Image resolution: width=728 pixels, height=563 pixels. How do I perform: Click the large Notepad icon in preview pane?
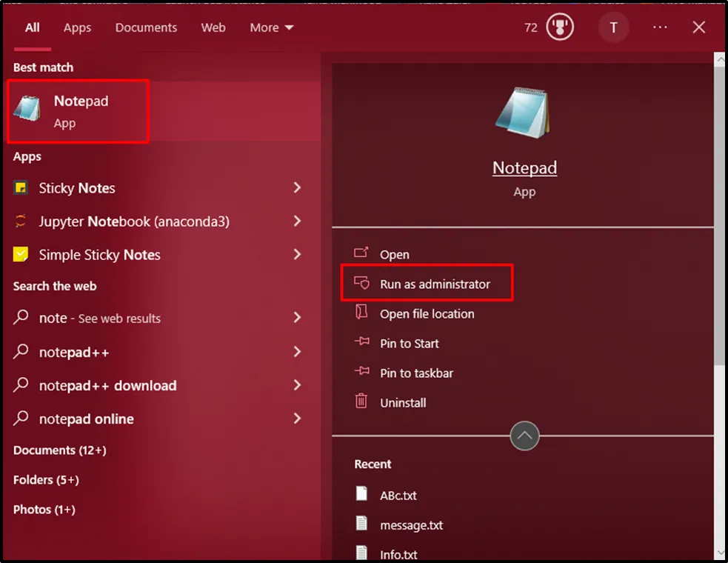[524, 112]
